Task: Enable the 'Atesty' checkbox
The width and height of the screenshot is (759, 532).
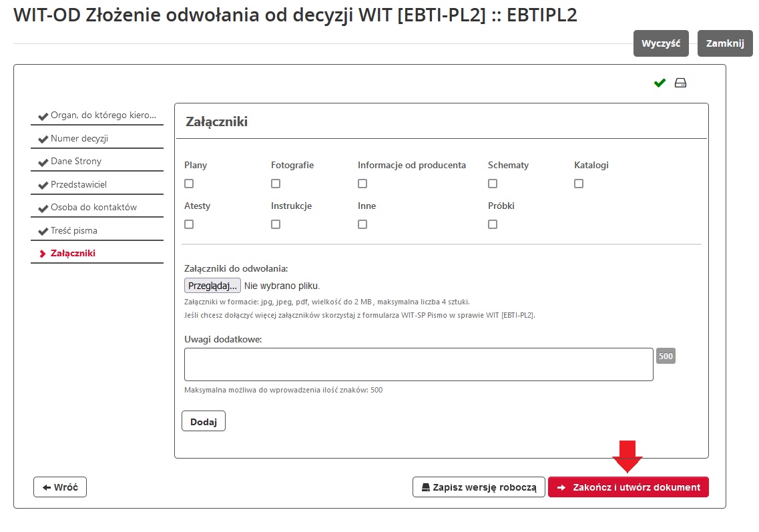Action: [x=189, y=224]
